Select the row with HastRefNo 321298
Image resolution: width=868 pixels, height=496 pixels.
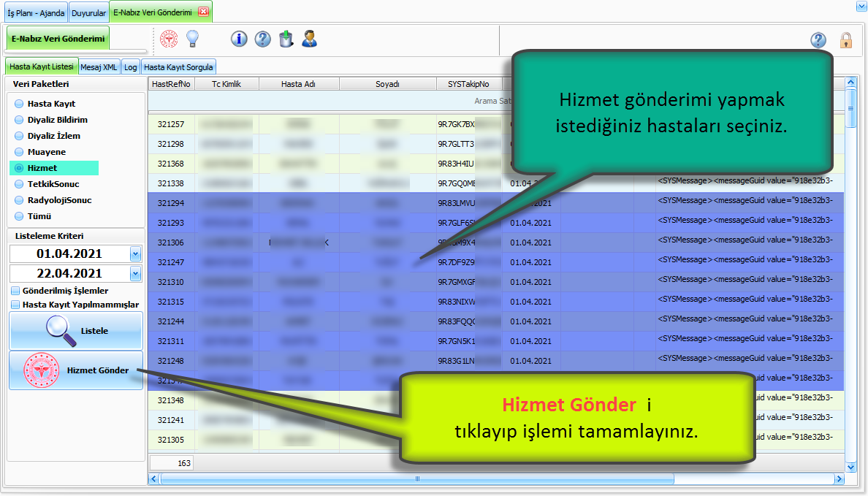(x=496, y=144)
